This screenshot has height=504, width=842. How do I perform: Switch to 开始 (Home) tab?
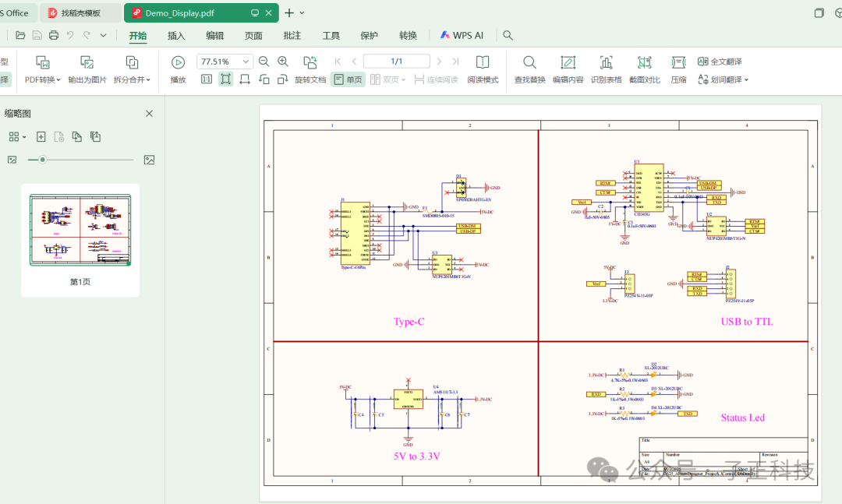click(x=138, y=35)
